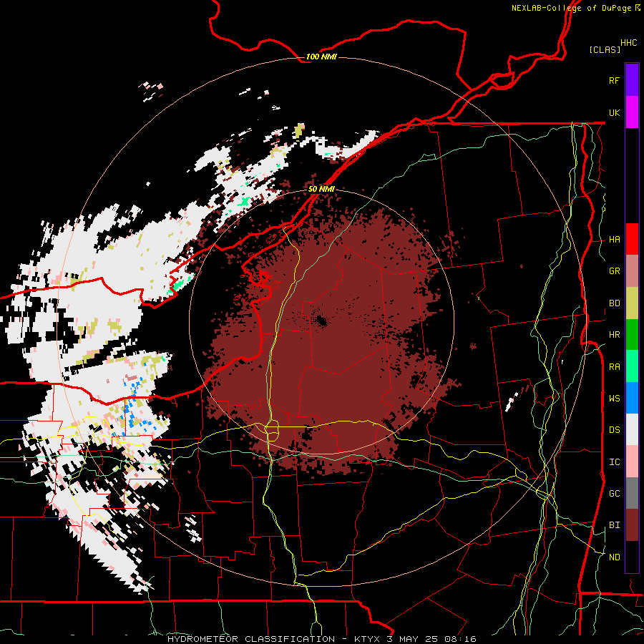This screenshot has width=644, height=644.
Task: Click the 'GR' legend label
Action: coord(615,271)
